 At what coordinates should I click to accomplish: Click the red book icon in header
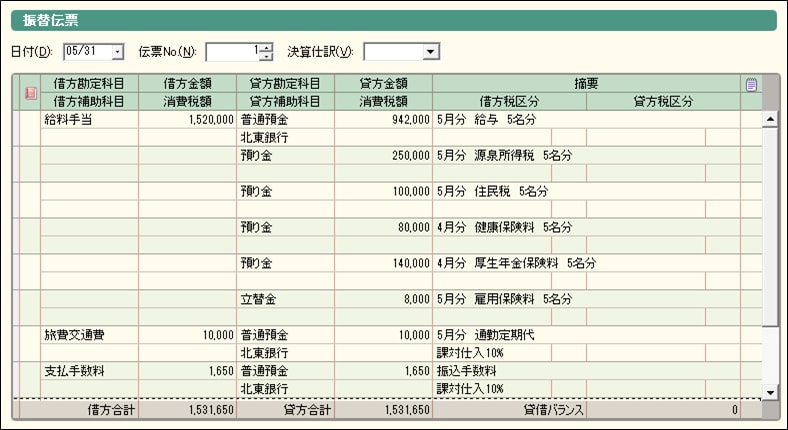click(x=30, y=93)
